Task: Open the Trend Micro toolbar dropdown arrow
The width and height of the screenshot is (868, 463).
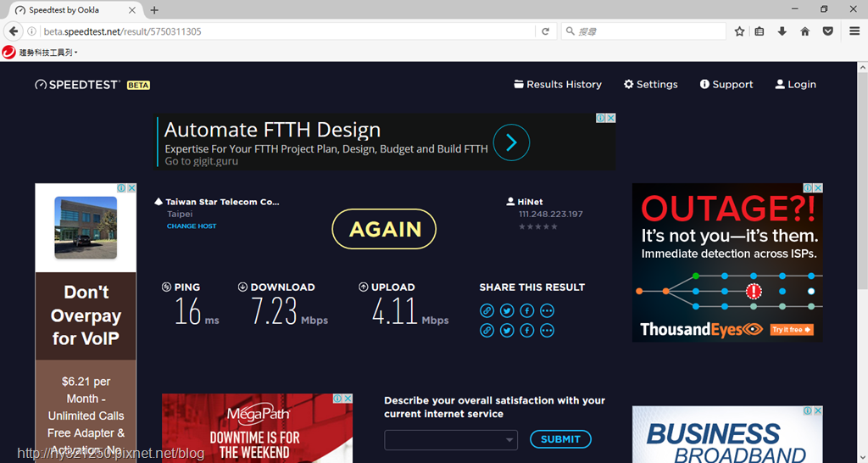Action: point(75,53)
